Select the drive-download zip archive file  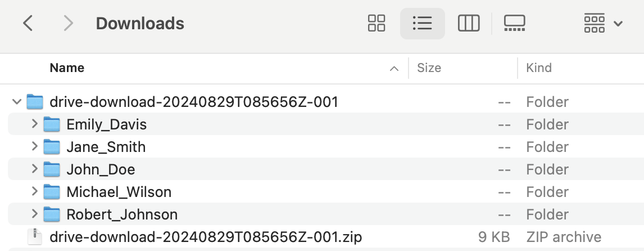206,237
